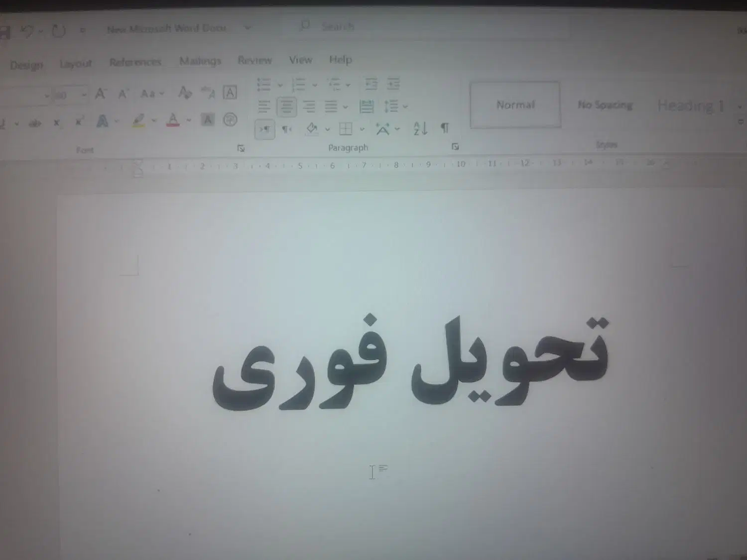The height and width of the screenshot is (560, 747).
Task: Click the Sort A to Z icon
Action: coord(420,129)
